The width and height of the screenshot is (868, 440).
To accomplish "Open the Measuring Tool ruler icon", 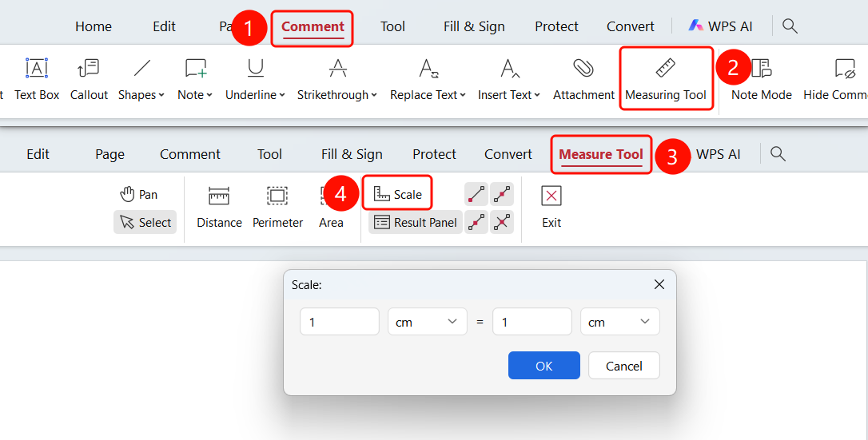I will pyautogui.click(x=666, y=69).
